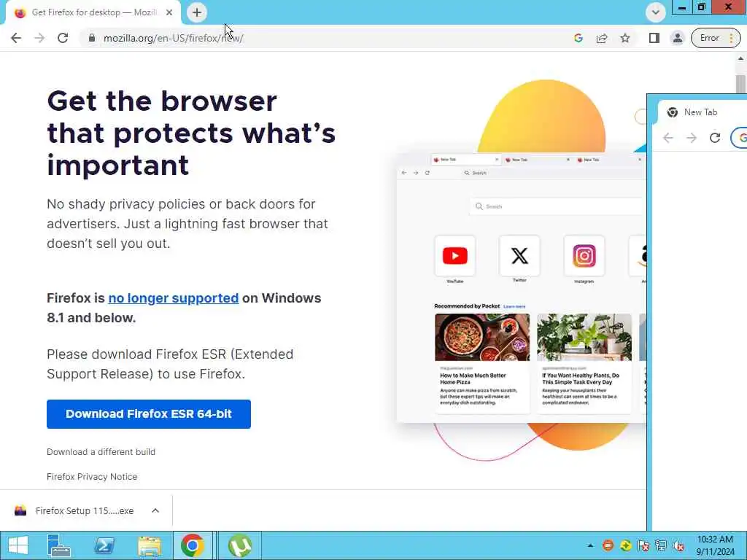Click the Error update button
The height and width of the screenshot is (560, 747).
716,38
